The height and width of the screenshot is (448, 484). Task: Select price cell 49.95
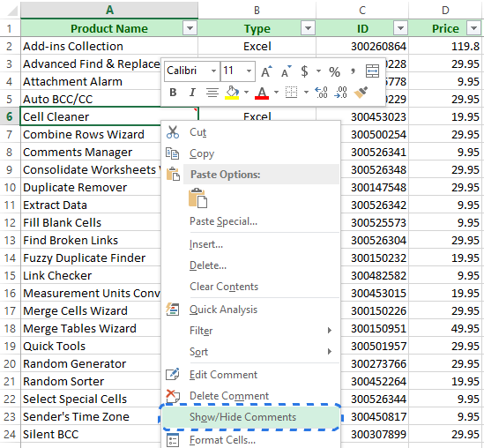click(446, 328)
